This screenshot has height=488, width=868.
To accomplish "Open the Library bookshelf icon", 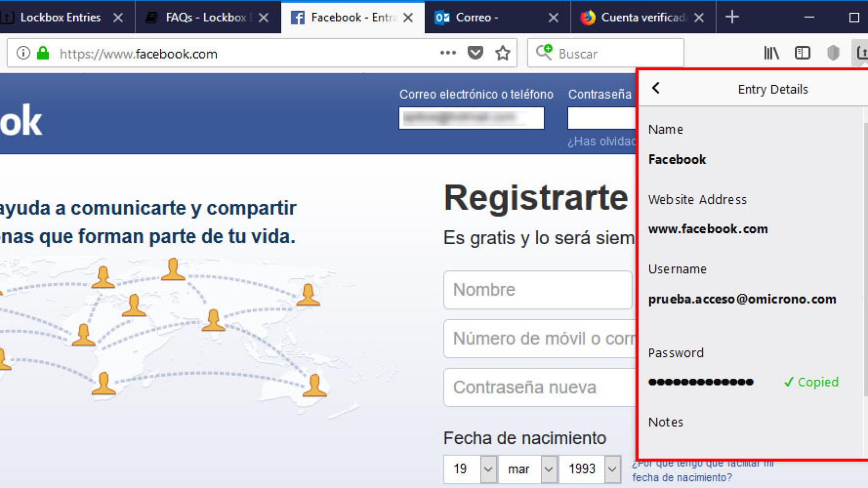I will (771, 53).
